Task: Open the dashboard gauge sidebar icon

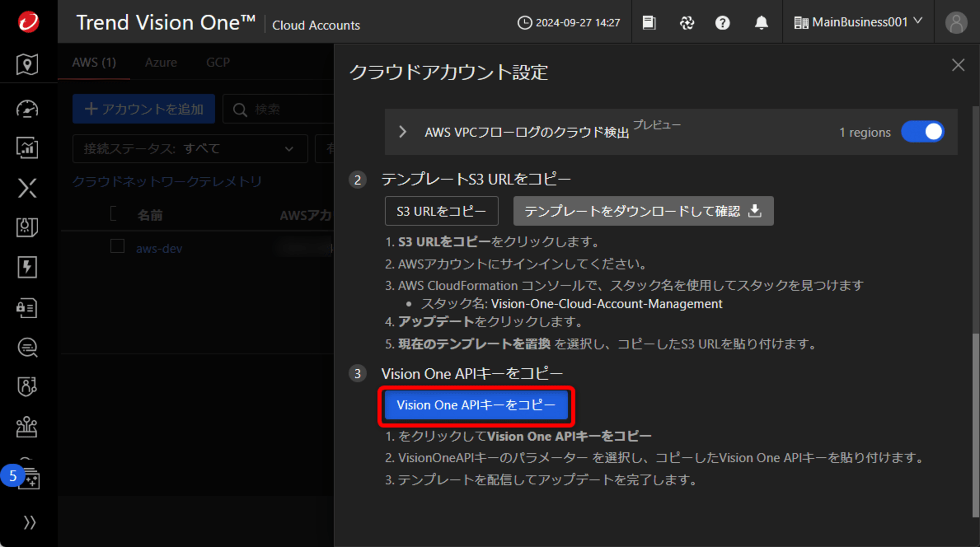Action: (x=27, y=109)
